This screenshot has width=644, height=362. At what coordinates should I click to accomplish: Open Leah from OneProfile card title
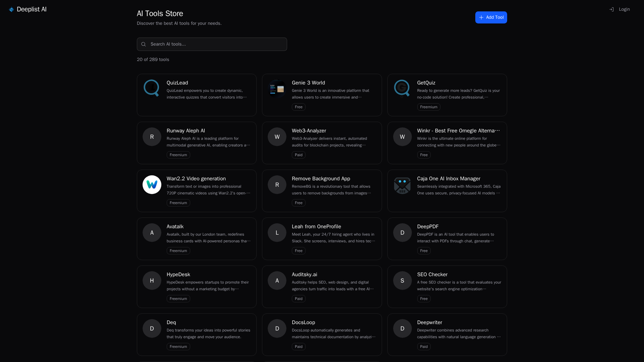click(x=316, y=227)
